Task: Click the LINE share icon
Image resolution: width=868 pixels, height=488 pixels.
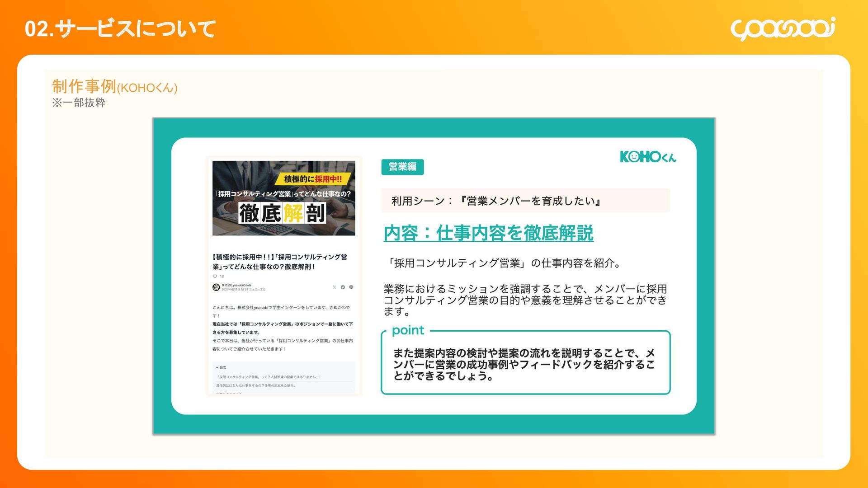Action: tap(351, 287)
